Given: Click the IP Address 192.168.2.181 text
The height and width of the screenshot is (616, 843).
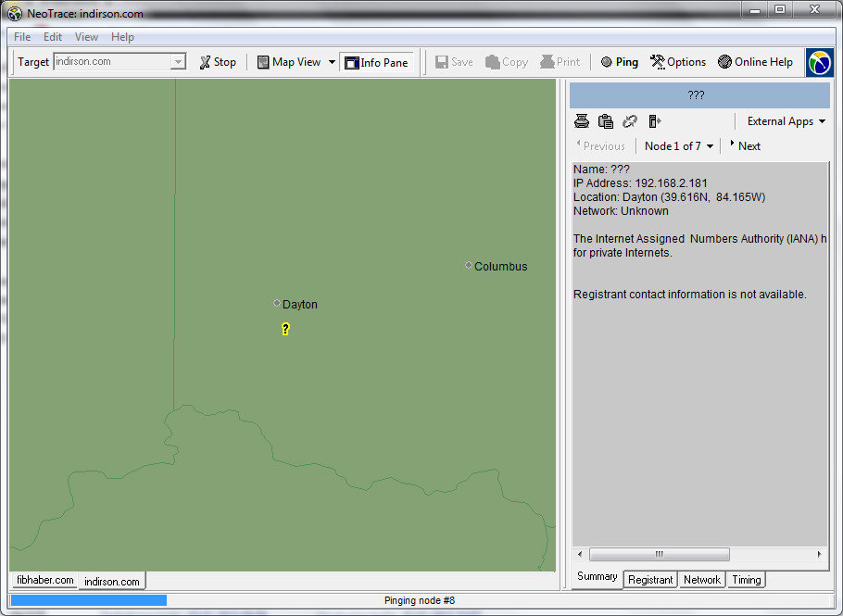Looking at the screenshot, I should coord(640,183).
